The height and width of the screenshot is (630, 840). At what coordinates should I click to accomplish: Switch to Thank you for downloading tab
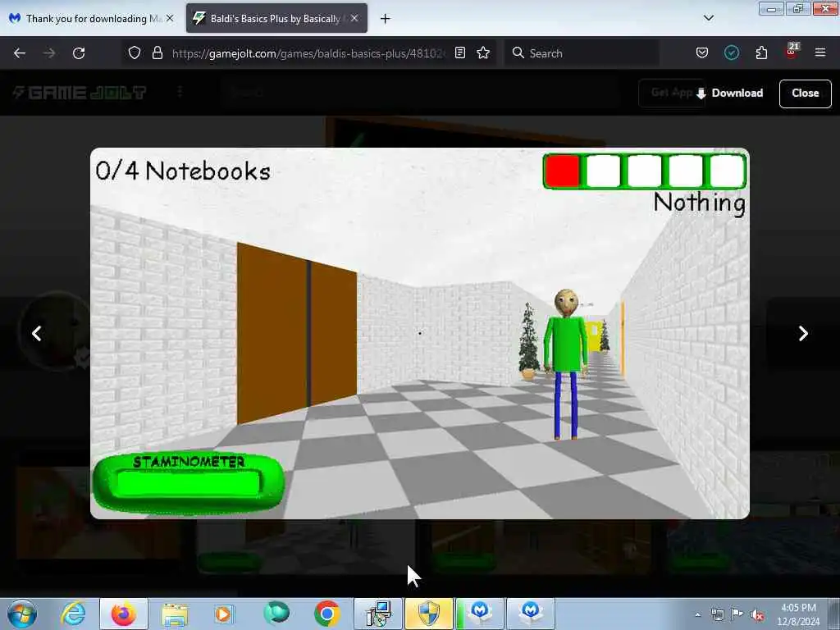pos(91,19)
